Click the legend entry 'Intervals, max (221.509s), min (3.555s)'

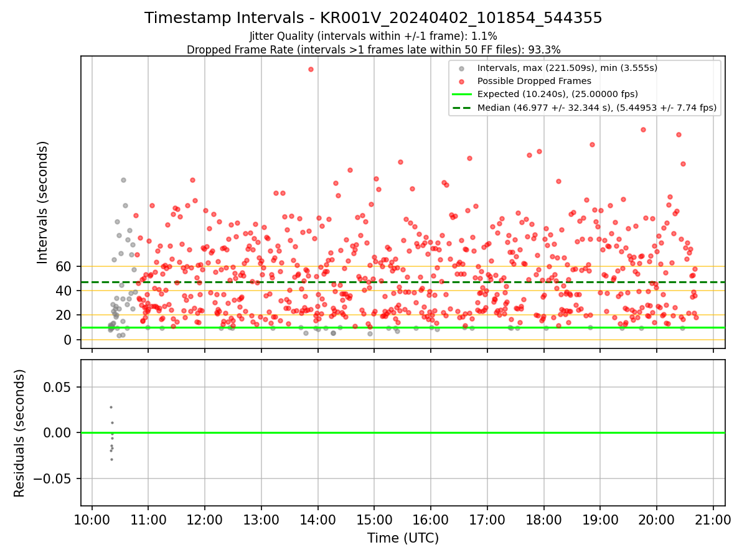[x=567, y=68]
